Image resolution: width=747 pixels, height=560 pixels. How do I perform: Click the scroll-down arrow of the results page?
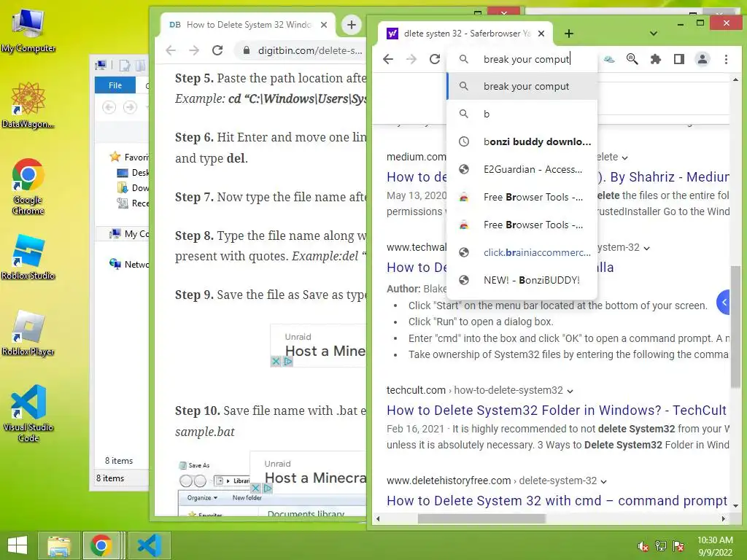point(735,506)
